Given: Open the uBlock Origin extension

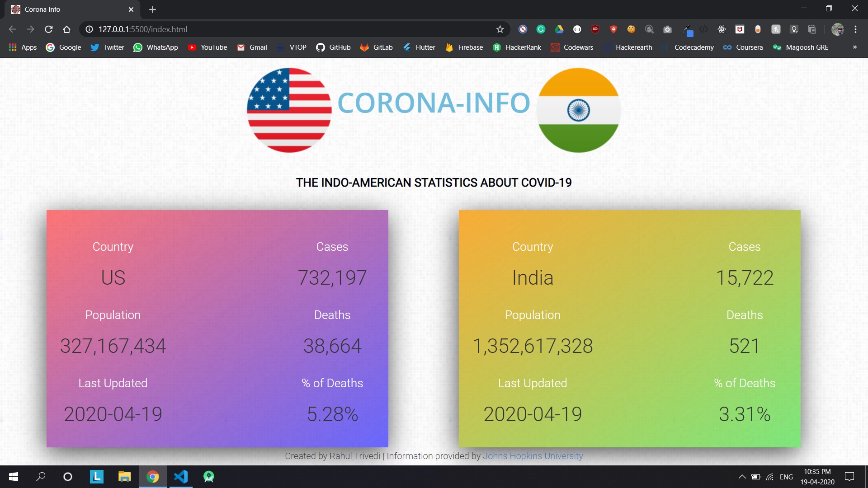Looking at the screenshot, I should click(595, 29).
